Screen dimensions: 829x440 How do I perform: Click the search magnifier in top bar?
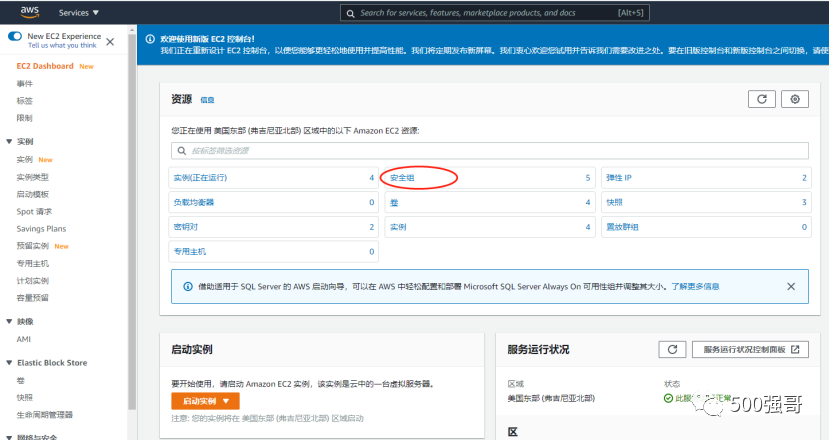click(350, 13)
